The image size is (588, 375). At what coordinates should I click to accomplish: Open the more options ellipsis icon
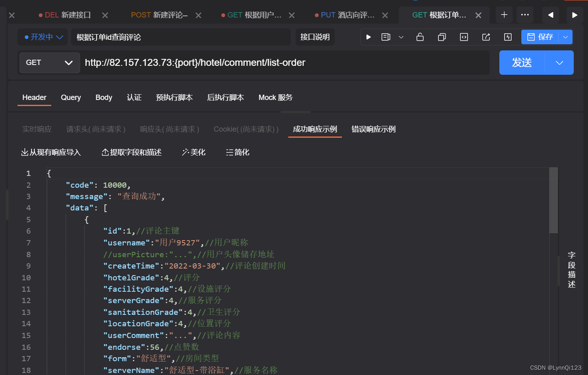(525, 15)
